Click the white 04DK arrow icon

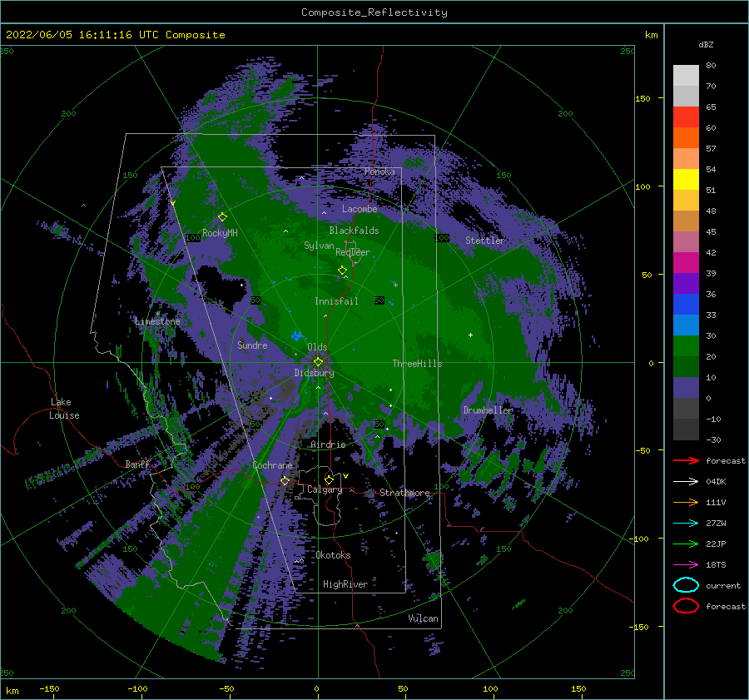coord(686,482)
